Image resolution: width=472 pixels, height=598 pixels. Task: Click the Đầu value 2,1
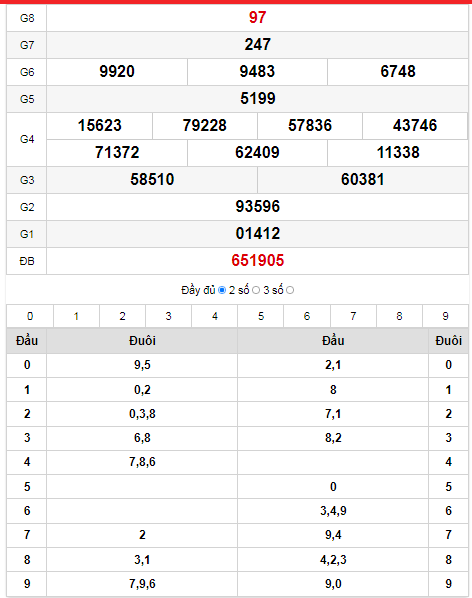click(x=333, y=365)
